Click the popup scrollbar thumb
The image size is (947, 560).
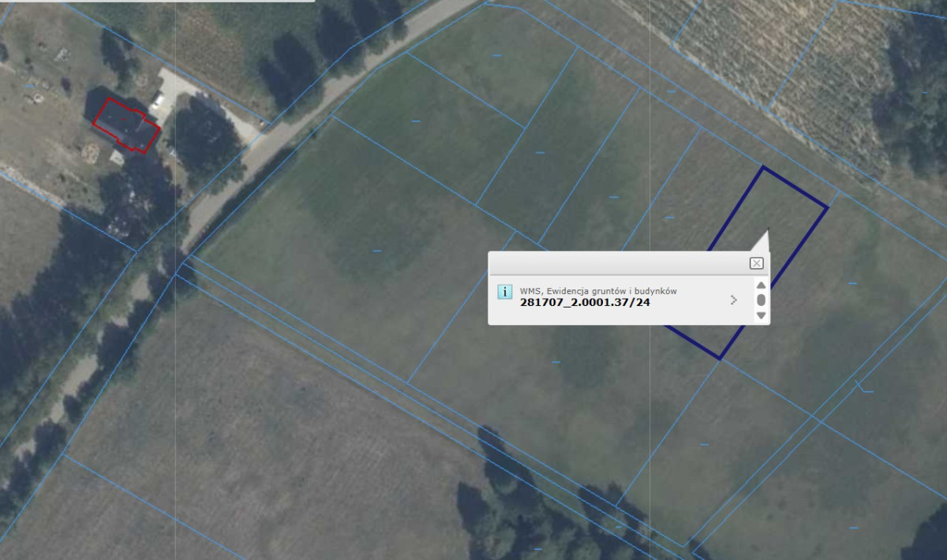pos(761,301)
